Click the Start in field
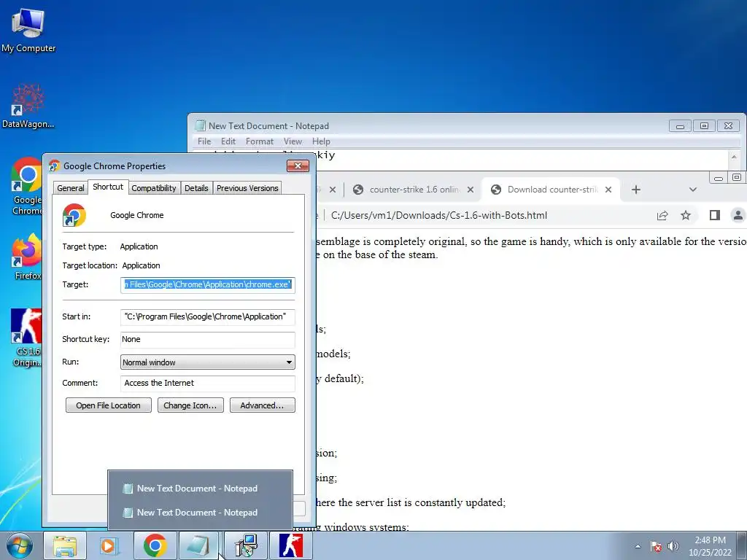This screenshot has height=560, width=747. [x=208, y=316]
